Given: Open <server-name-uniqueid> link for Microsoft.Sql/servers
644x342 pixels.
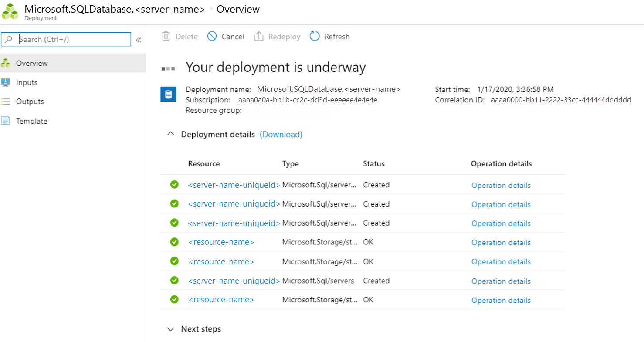Looking at the screenshot, I should [x=234, y=281].
